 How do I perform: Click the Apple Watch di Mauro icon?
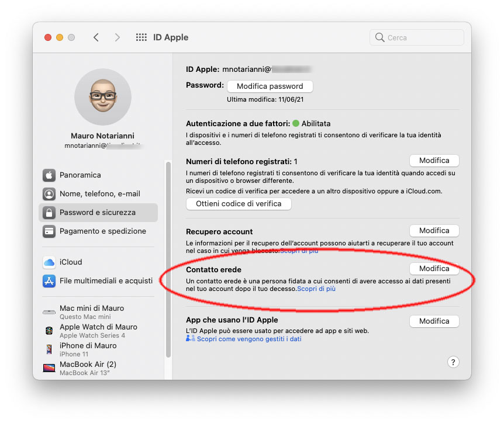pos(49,331)
